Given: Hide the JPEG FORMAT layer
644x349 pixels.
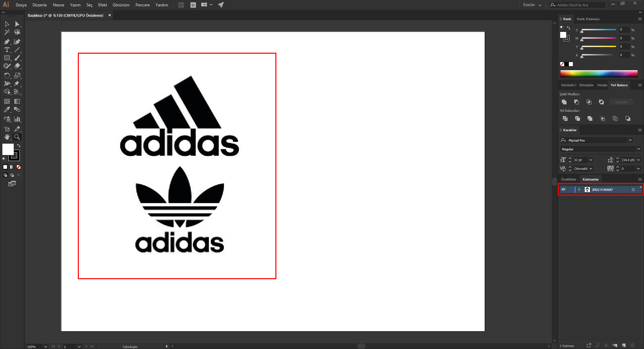Looking at the screenshot, I should coord(563,190).
